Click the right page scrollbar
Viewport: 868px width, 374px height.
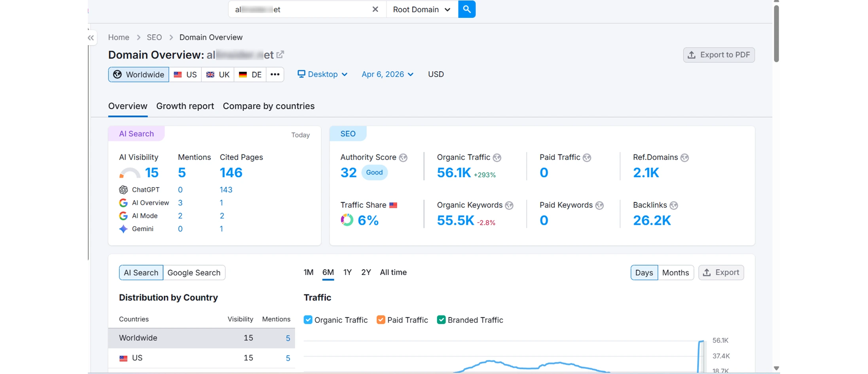coord(776,34)
